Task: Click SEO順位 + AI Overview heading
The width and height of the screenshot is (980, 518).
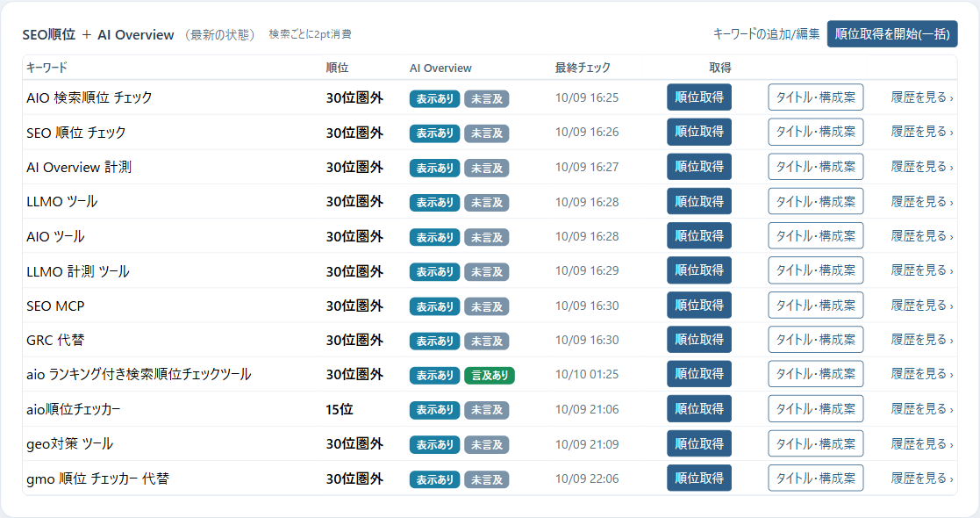Action: click(x=98, y=35)
